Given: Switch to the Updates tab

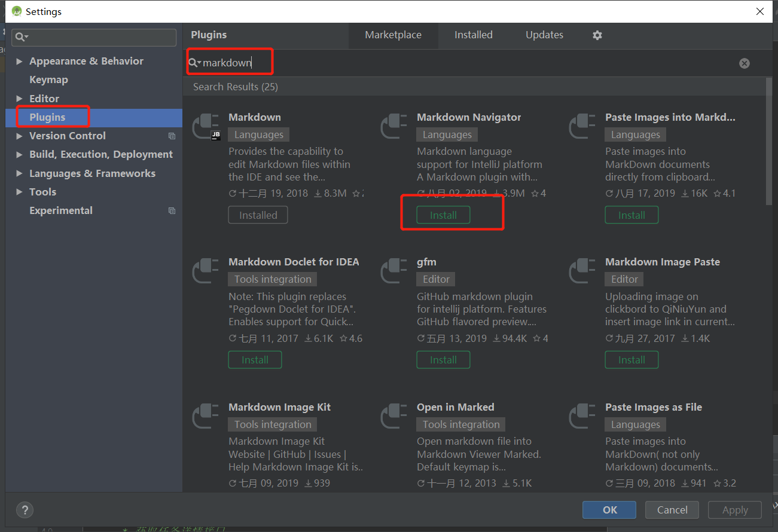Looking at the screenshot, I should click(x=544, y=35).
